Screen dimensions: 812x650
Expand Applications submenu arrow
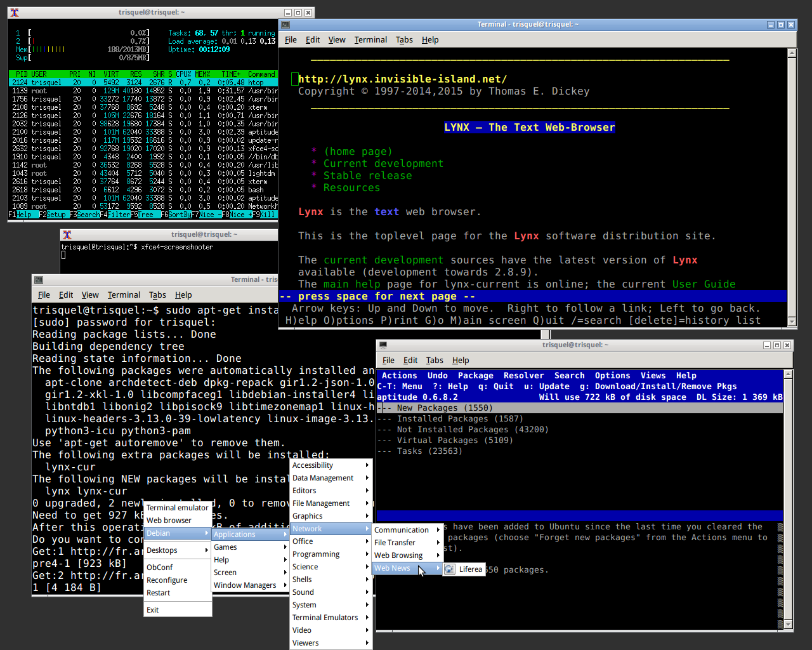[285, 534]
